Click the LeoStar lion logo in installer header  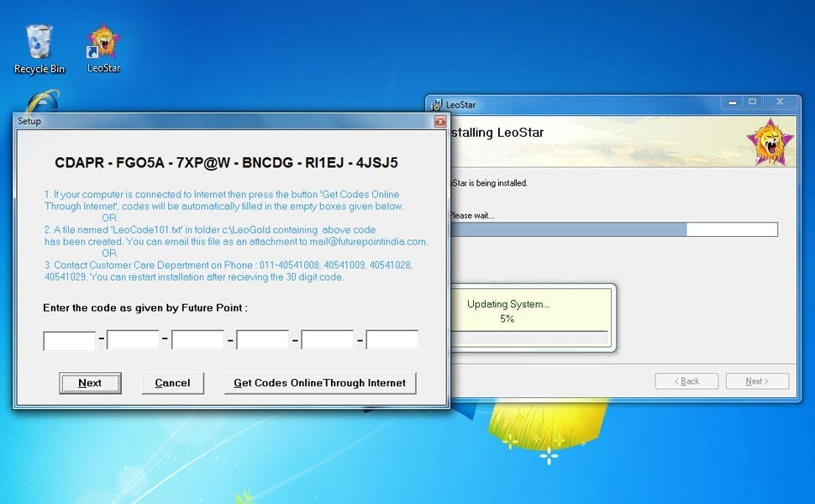coord(770,141)
